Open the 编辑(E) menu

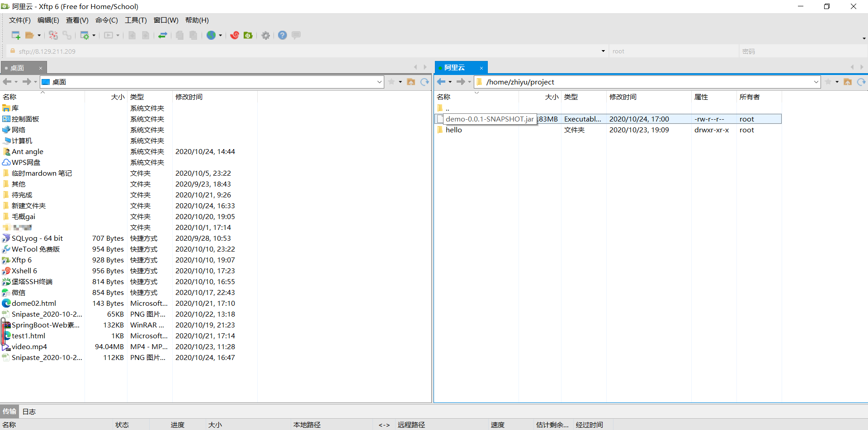48,20
